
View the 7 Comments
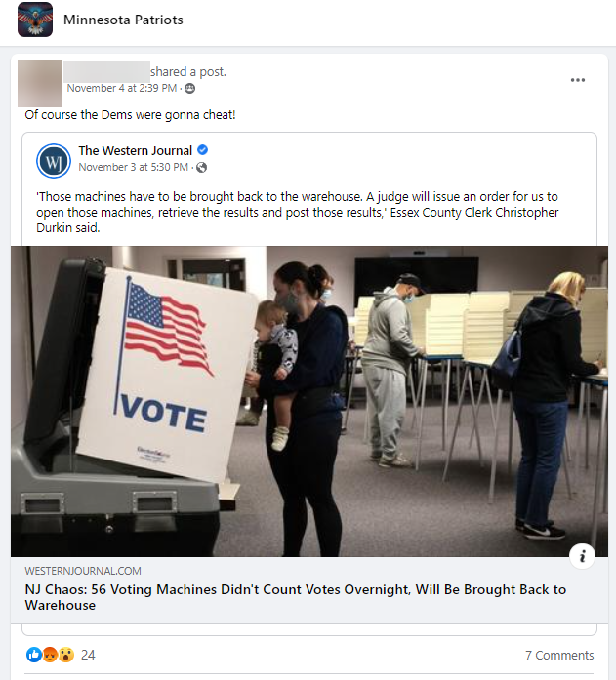[559, 655]
